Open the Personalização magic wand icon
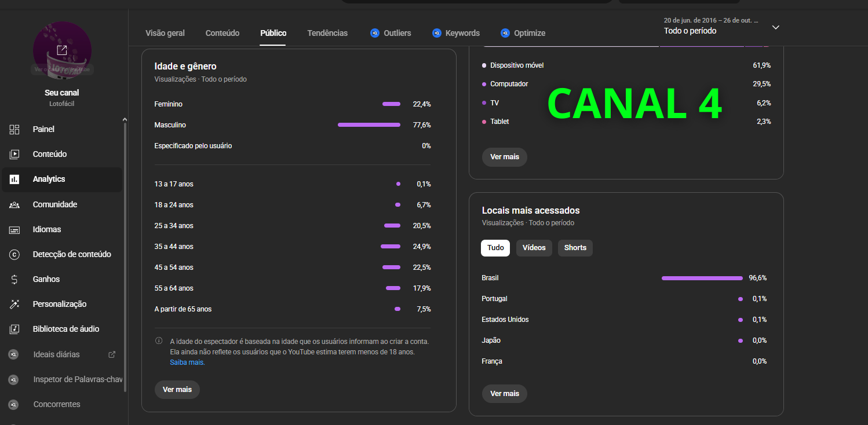 click(x=14, y=304)
